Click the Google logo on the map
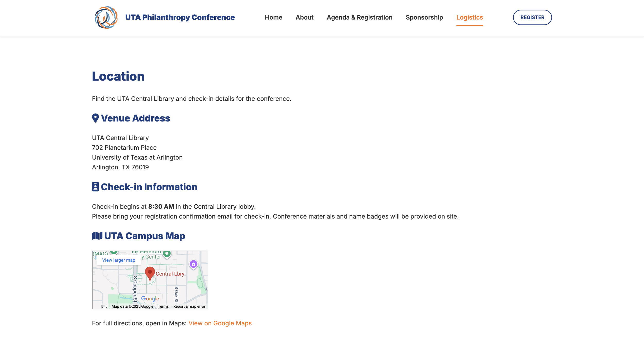 point(150,299)
